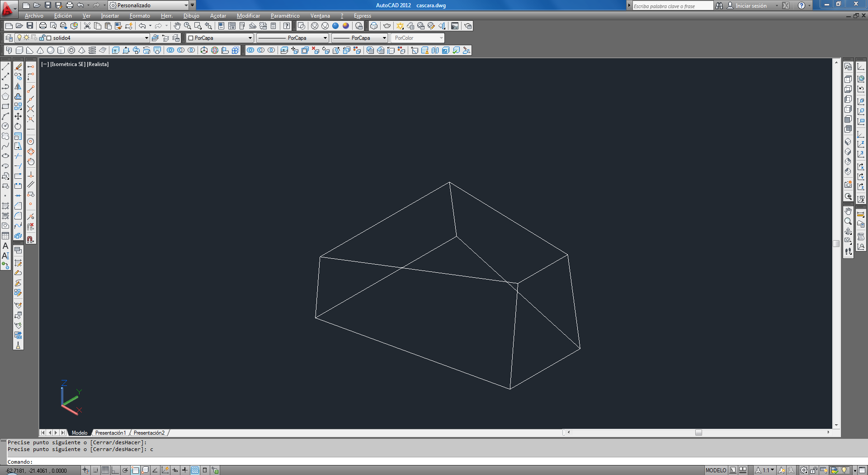Apply the Realistic blue sphere visual style
868x475 pixels.
coord(335,26)
